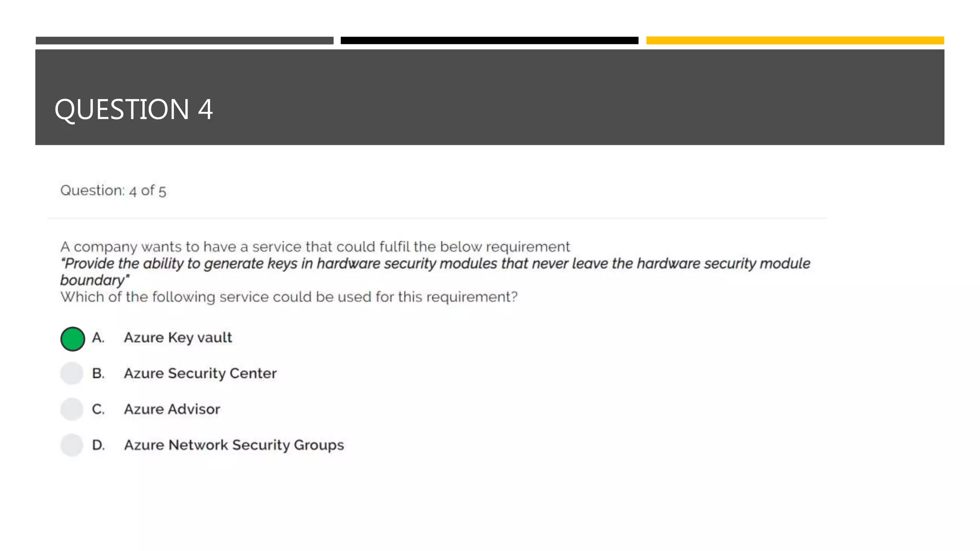This screenshot has width=980, height=551.
Task: Click the 'Question: 4 of 5' counter
Action: coord(113,191)
